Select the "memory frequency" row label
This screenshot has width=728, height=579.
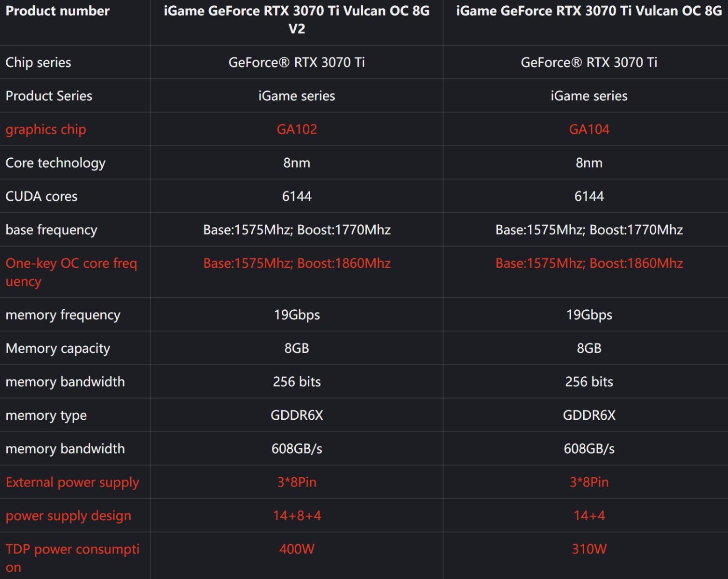point(63,315)
